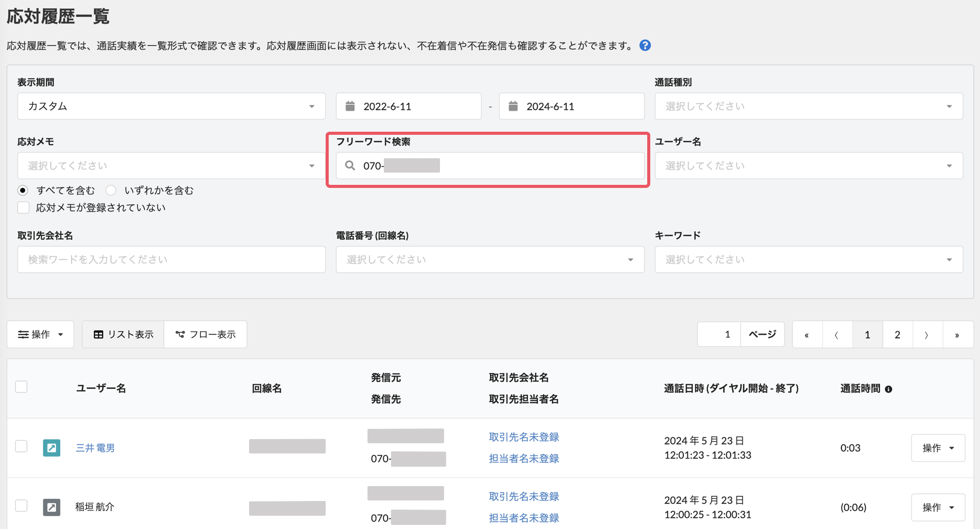Click 取引先名未登録 link in 稲垣 航介 row
Viewport: 980px width, 529px height.
pyautogui.click(x=524, y=496)
